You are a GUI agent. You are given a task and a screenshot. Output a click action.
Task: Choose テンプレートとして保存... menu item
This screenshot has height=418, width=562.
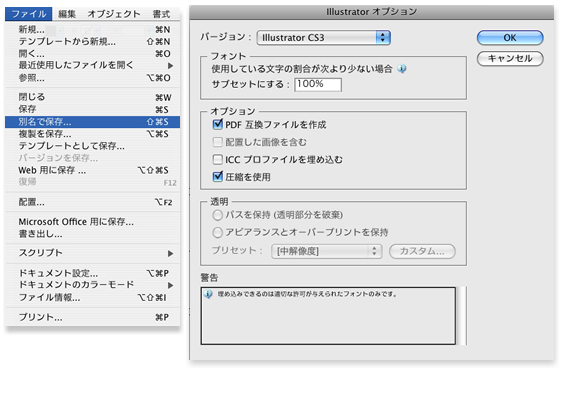click(x=92, y=146)
